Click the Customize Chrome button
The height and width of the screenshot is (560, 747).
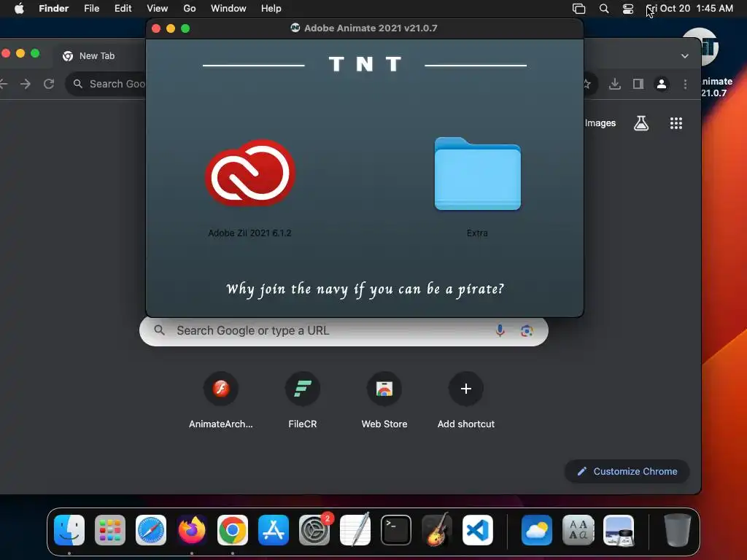pyautogui.click(x=627, y=472)
